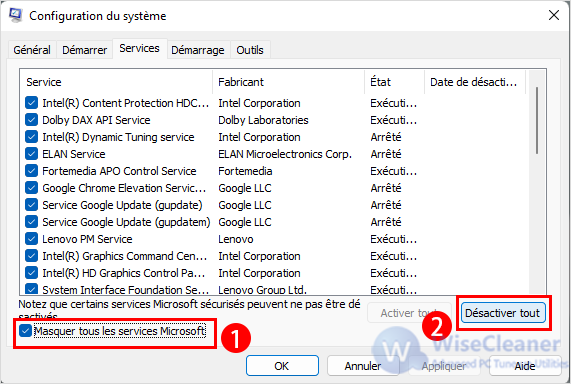571x384 pixels.
Task: Uncheck ELAN Service checkbox
Action: pos(31,154)
